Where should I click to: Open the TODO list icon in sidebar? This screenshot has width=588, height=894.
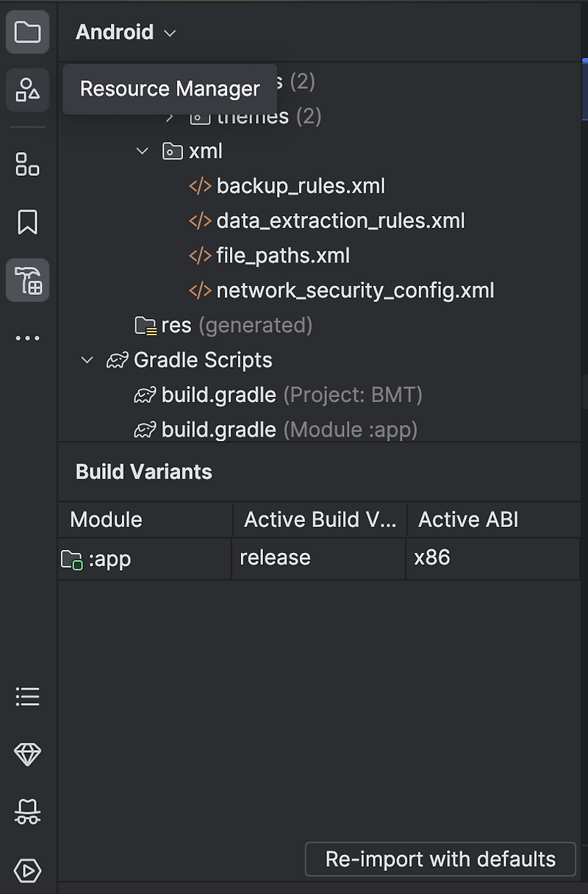(28, 696)
